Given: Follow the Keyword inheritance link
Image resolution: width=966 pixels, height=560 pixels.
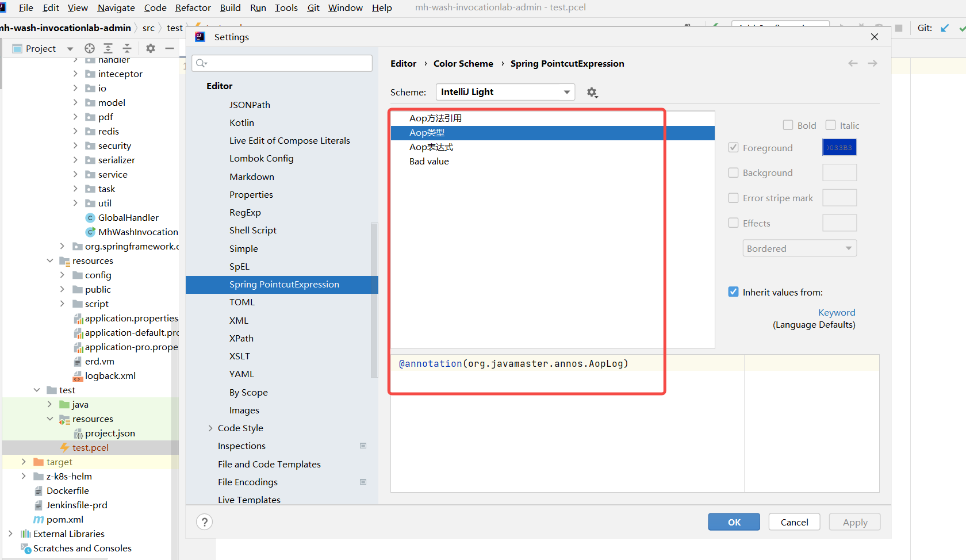Looking at the screenshot, I should (x=837, y=312).
